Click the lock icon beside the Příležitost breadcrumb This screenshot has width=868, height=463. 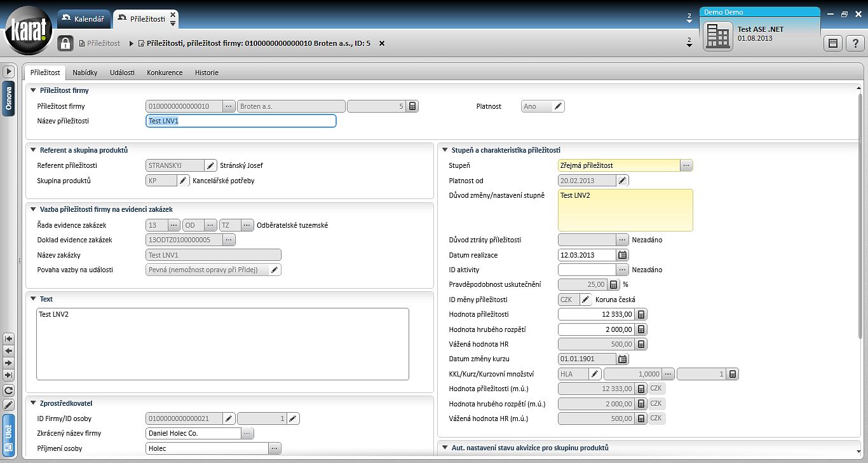[x=65, y=43]
